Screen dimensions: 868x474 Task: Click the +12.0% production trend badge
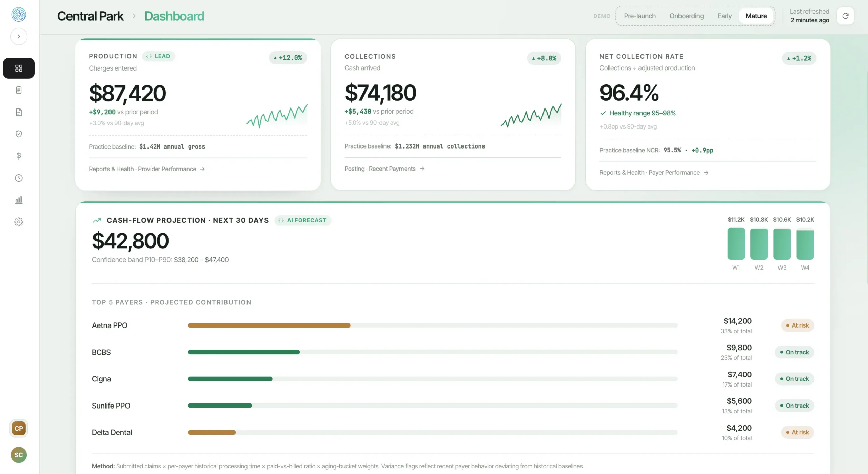[x=288, y=58]
